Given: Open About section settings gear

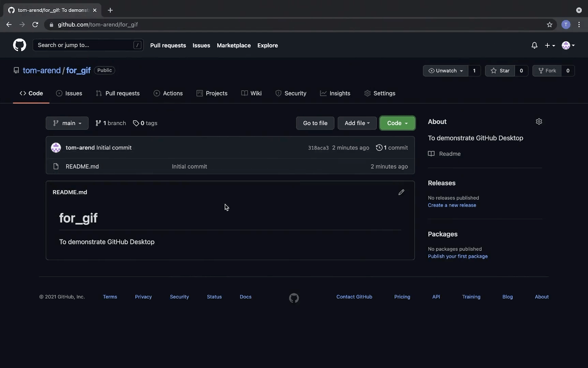Looking at the screenshot, I should pyautogui.click(x=539, y=122).
